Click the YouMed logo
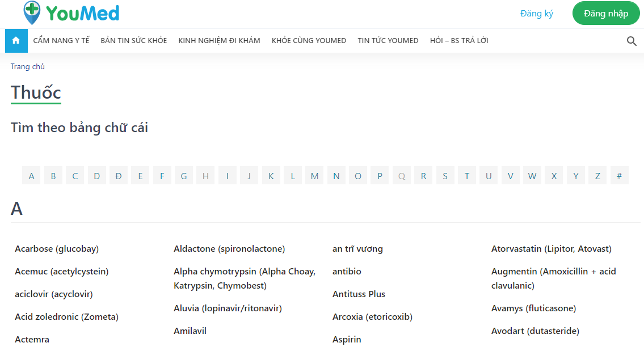644x347 pixels. click(71, 13)
